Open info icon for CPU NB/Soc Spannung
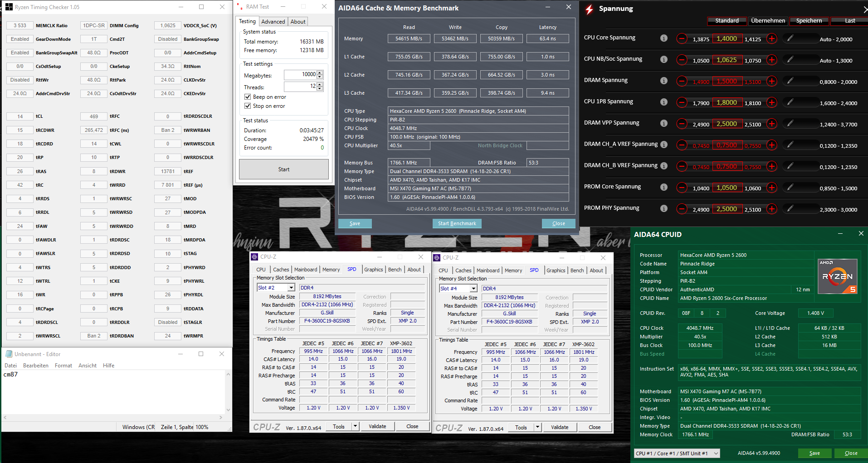This screenshot has width=868, height=463. pos(664,59)
